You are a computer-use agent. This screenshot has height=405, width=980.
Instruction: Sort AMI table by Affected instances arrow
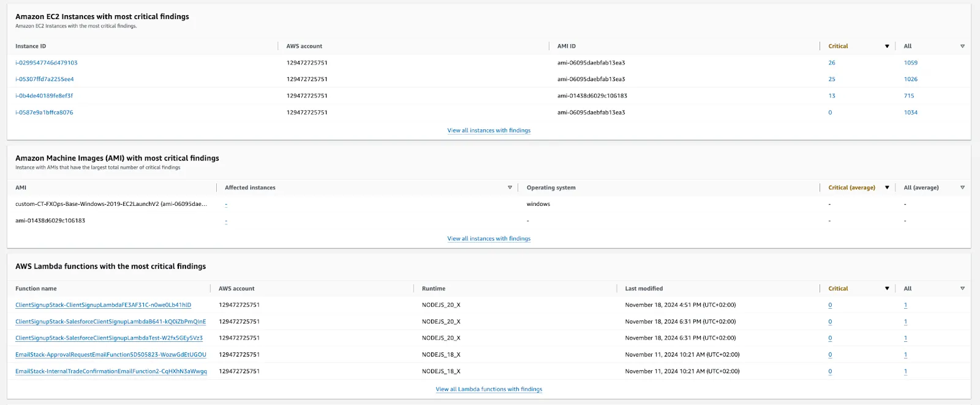tap(510, 187)
